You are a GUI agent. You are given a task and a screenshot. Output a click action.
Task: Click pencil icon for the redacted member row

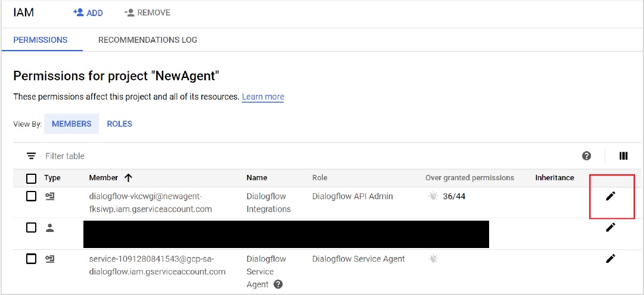pyautogui.click(x=610, y=227)
